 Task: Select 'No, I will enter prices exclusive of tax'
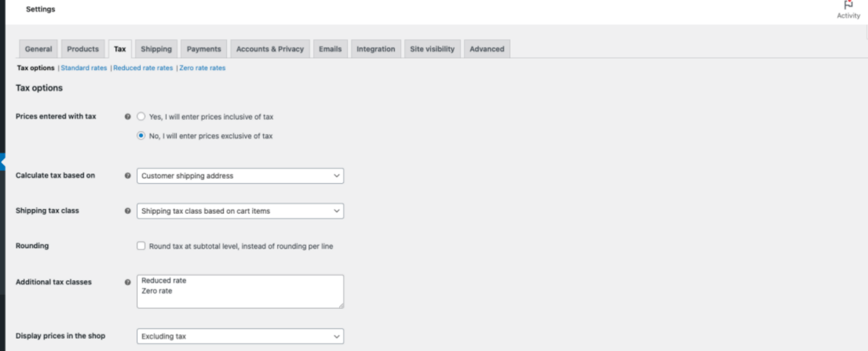[x=141, y=136]
